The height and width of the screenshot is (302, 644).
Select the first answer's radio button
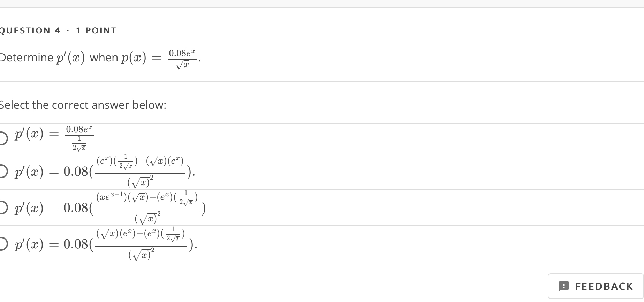click(x=2, y=138)
